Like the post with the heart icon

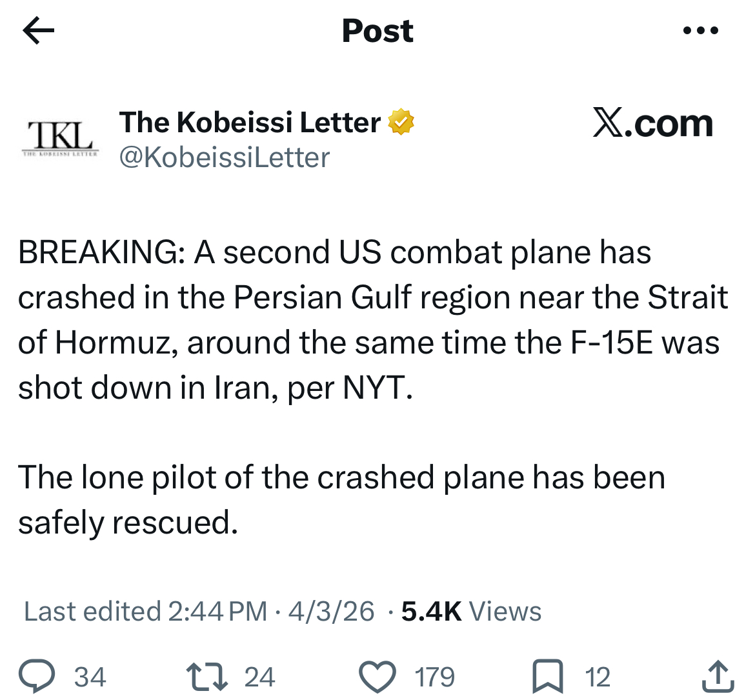377,676
